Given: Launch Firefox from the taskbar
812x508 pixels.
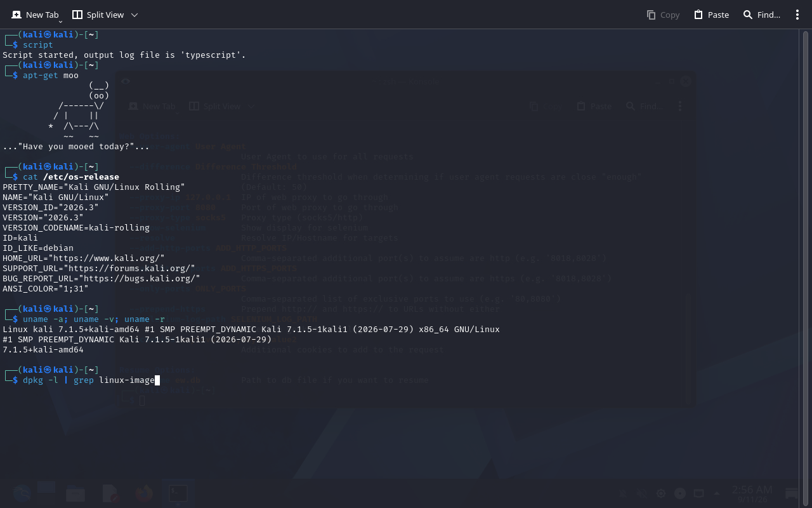Looking at the screenshot, I should point(144,493).
